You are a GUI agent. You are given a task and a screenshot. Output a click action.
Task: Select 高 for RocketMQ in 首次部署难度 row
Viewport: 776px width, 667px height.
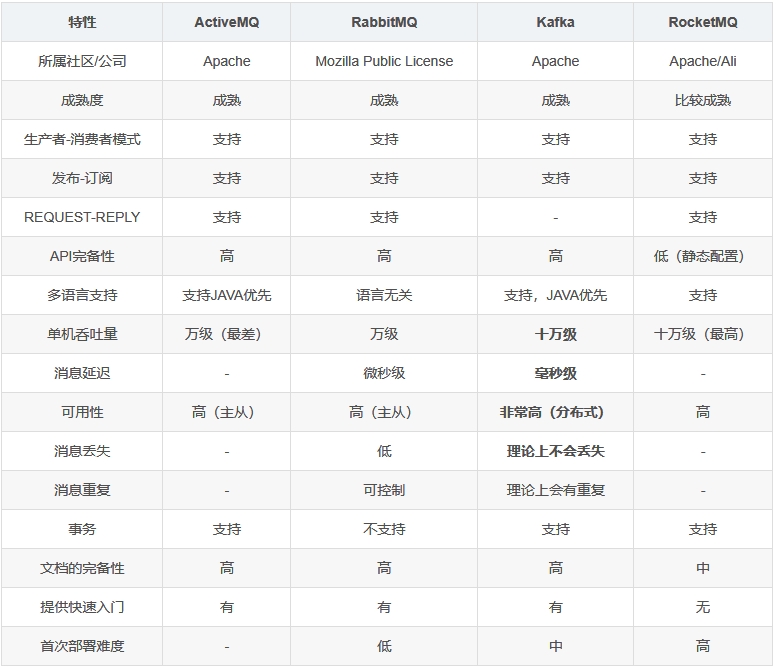pos(703,646)
